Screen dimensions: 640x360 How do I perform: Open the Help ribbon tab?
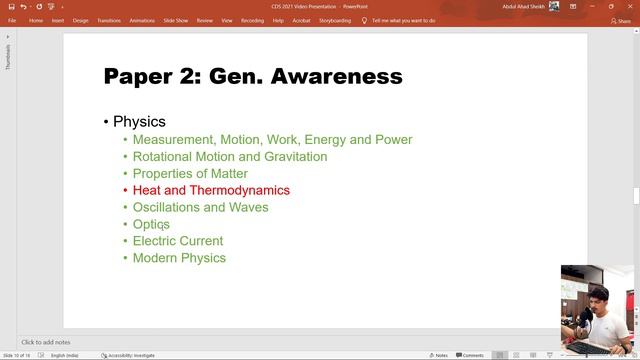[x=278, y=20]
